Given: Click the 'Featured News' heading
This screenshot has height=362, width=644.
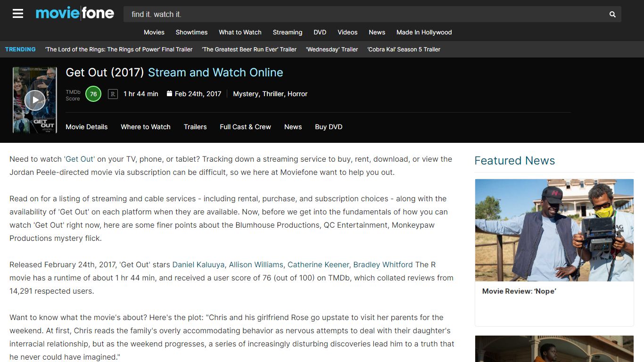Looking at the screenshot, I should pos(514,161).
